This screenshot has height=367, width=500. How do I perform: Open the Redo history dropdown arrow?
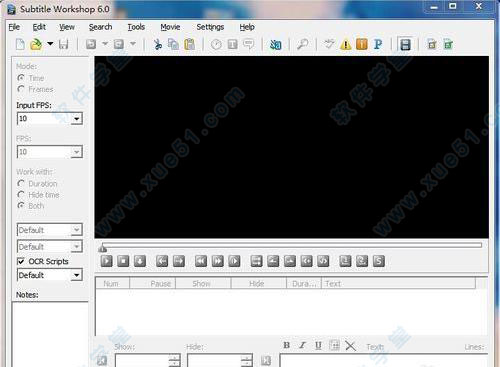point(133,44)
